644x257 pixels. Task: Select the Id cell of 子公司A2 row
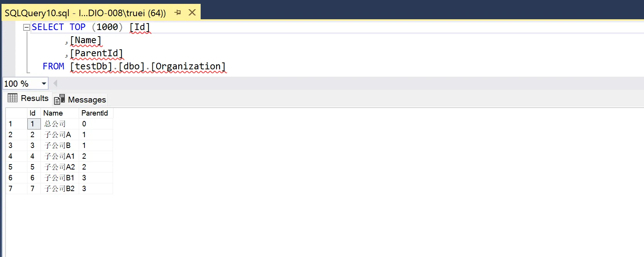(x=34, y=167)
